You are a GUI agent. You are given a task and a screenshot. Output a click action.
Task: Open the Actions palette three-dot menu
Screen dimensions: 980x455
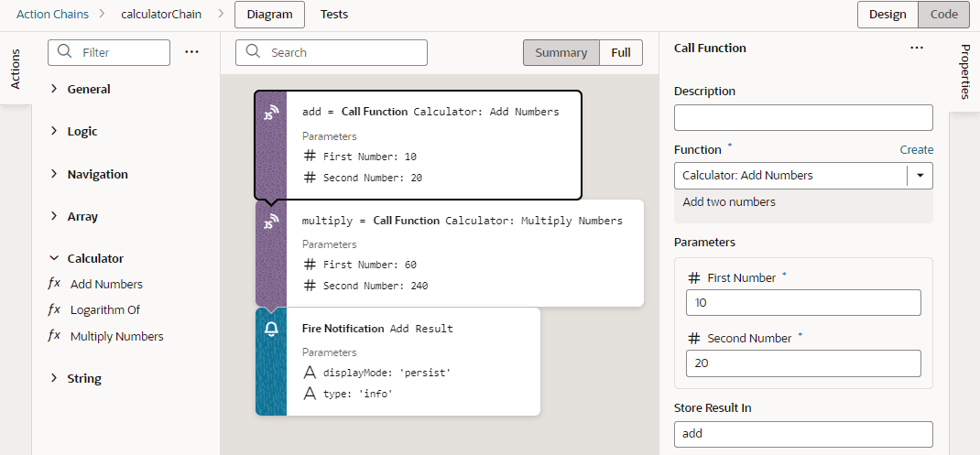pyautogui.click(x=191, y=52)
